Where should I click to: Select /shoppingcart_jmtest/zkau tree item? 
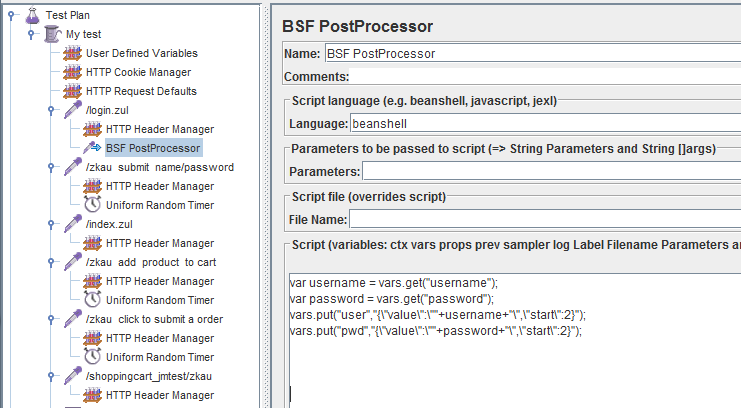[148, 376]
